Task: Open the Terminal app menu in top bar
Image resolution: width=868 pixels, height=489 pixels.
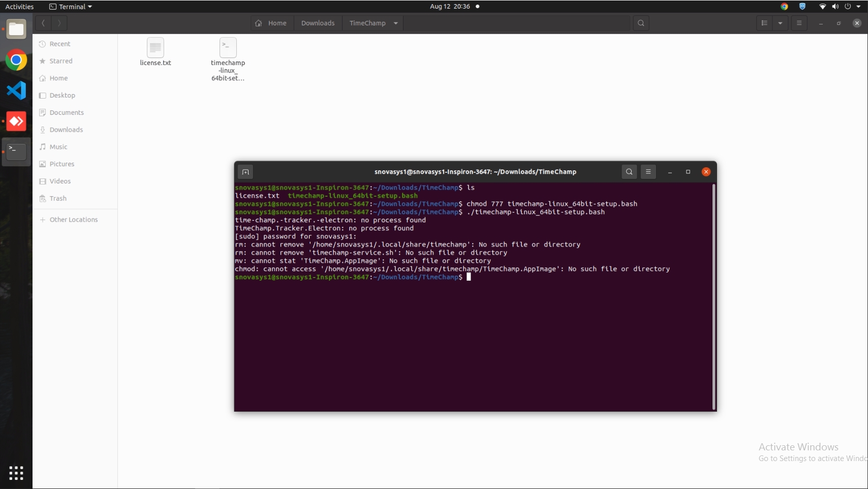Action: pyautogui.click(x=71, y=7)
